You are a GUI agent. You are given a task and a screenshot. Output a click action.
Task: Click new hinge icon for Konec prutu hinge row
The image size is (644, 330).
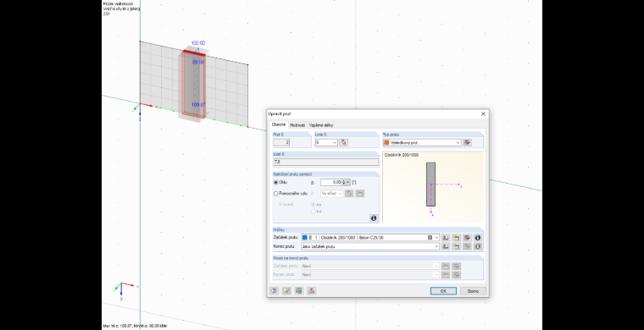pos(446,274)
